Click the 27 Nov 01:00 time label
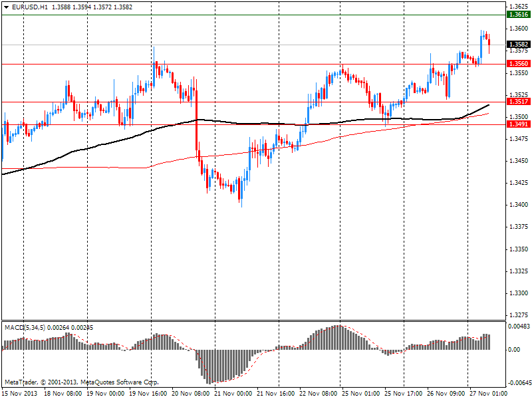This screenshot has height=399, width=532. (486, 394)
